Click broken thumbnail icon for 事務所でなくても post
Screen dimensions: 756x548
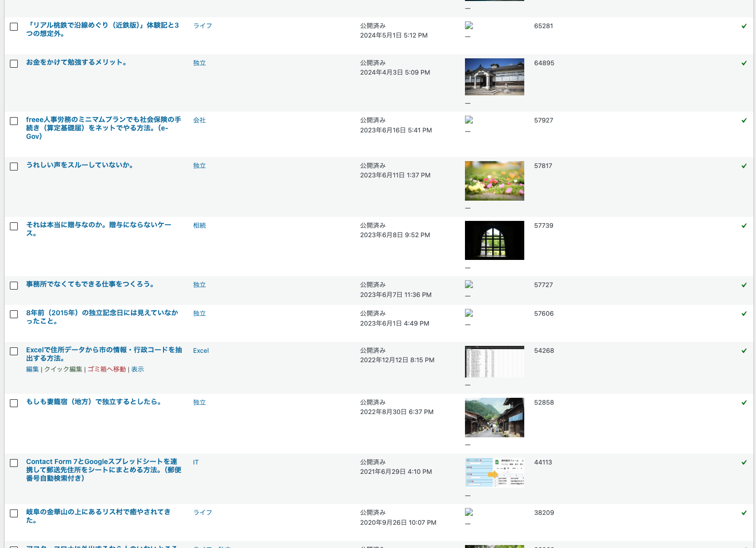[469, 284]
